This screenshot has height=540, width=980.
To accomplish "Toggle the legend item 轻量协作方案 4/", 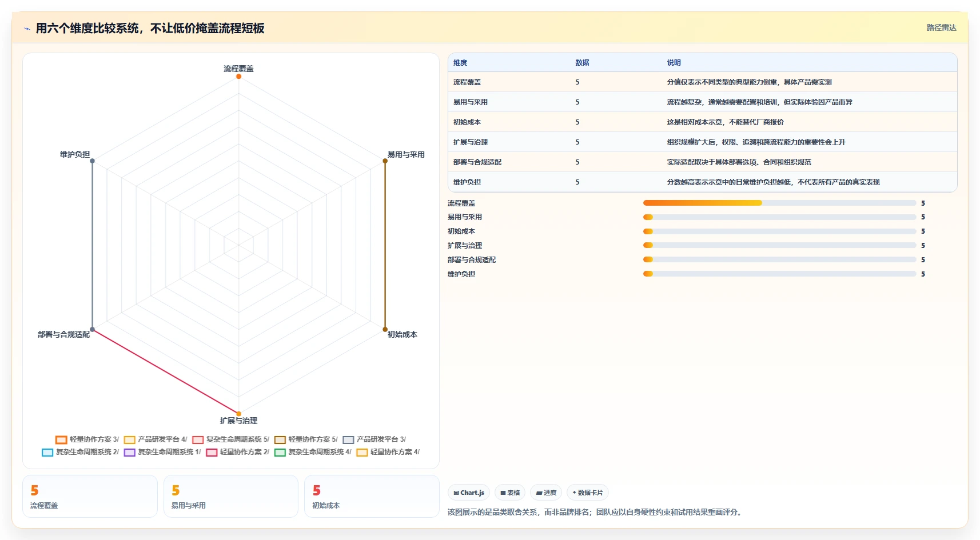I will 388,452.
